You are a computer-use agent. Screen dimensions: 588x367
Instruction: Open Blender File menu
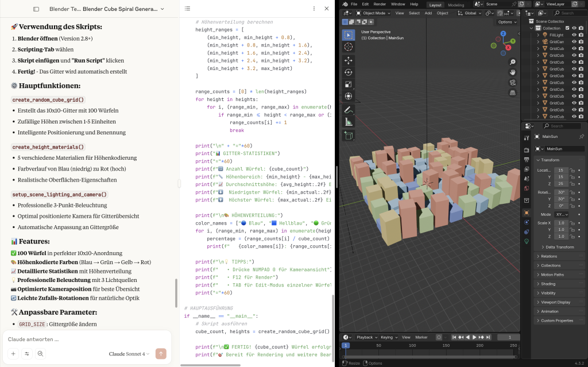click(x=354, y=4)
